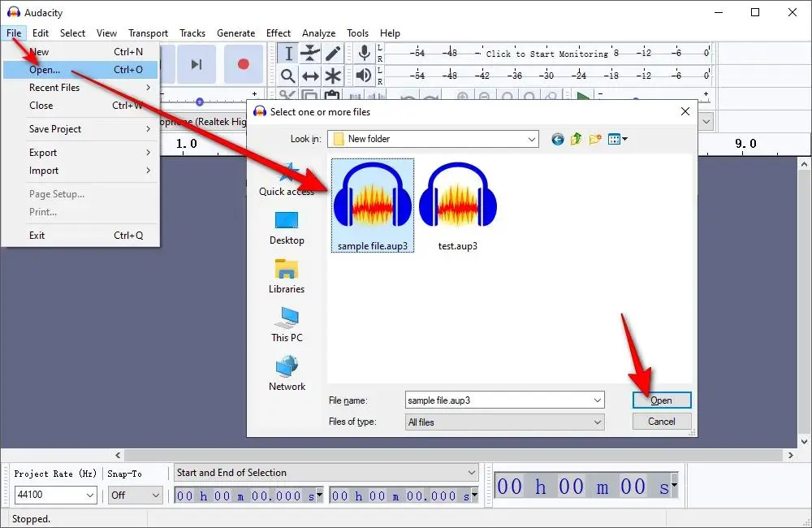Image resolution: width=812 pixels, height=528 pixels.
Task: Expand the Snap-To dropdown
Action: point(156,496)
